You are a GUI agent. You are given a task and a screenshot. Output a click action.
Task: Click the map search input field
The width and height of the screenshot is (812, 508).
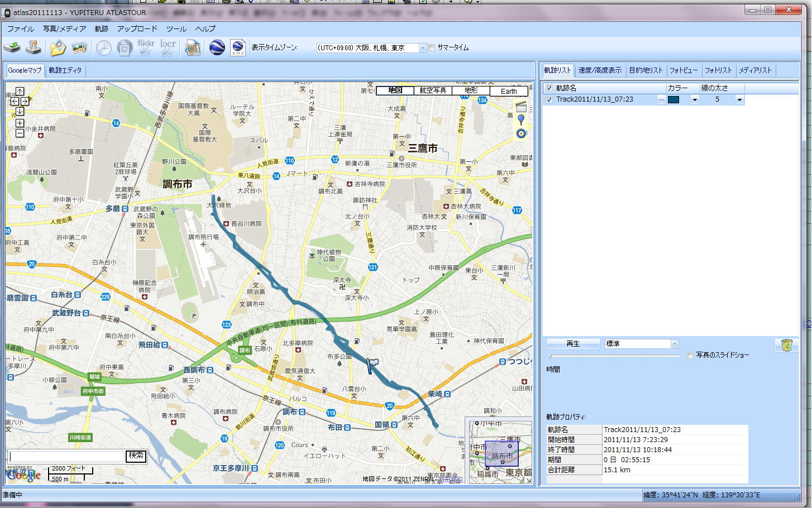66,457
